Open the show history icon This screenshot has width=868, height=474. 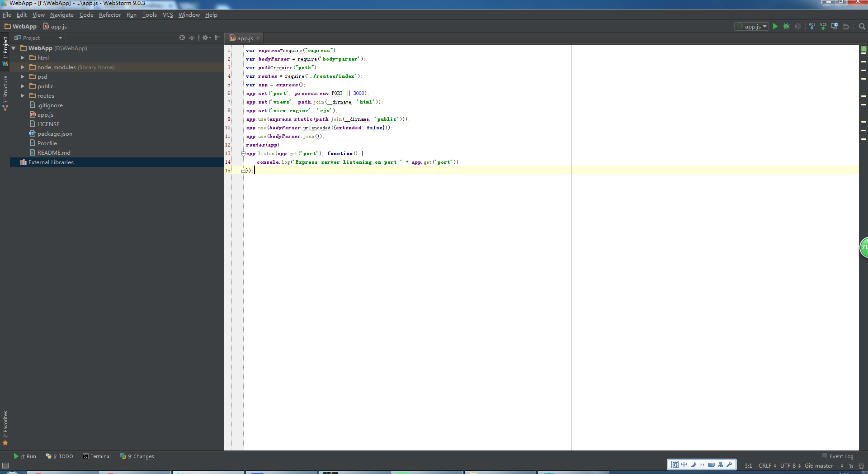click(x=835, y=27)
